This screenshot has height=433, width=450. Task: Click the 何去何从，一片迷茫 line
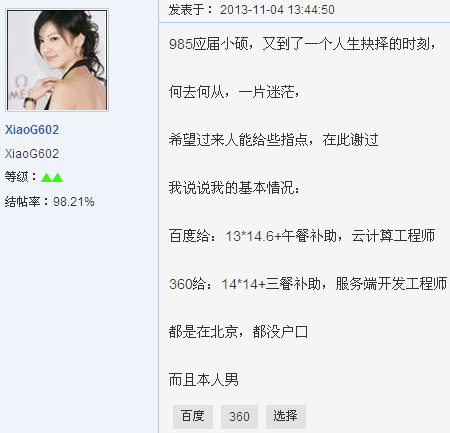[234, 92]
